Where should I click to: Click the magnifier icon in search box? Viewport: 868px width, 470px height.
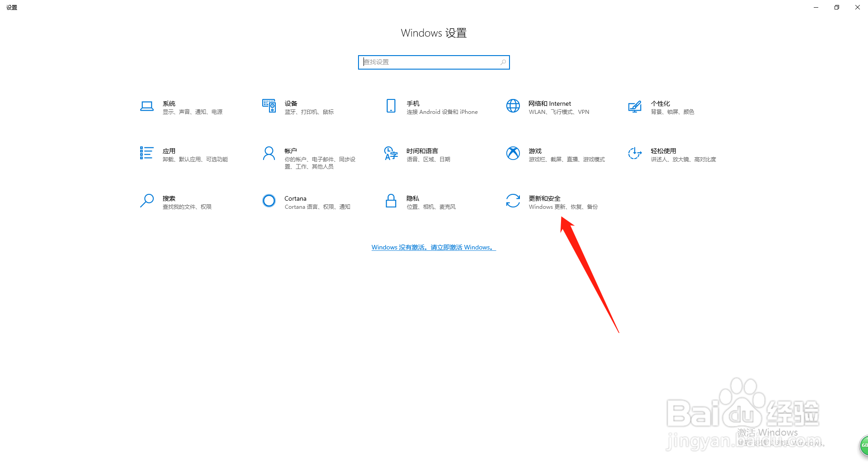click(503, 62)
